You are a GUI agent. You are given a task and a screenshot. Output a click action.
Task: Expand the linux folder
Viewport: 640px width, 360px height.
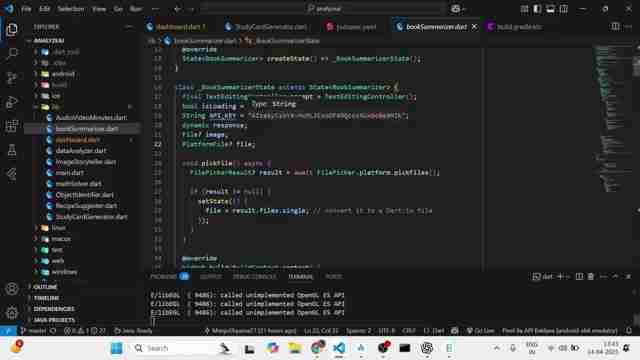point(58,228)
